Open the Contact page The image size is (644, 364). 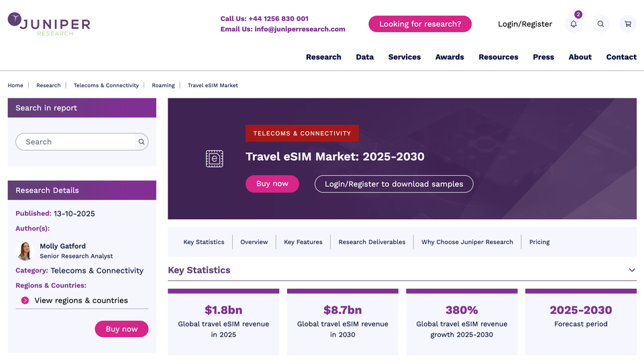621,57
